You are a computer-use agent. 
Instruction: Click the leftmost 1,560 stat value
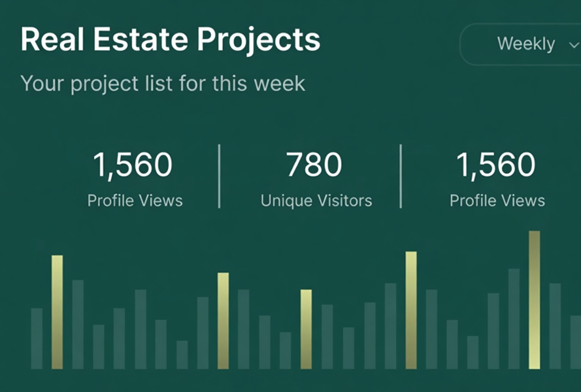pos(133,165)
